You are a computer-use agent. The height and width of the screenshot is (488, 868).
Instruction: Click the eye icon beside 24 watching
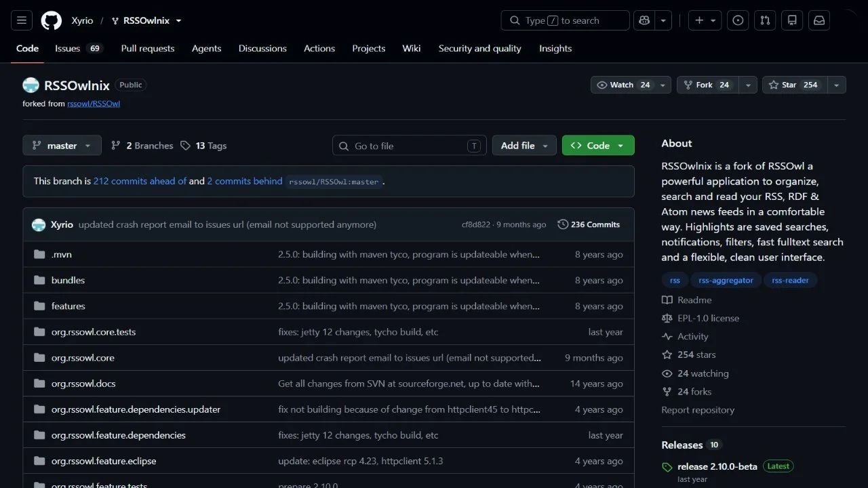pos(667,373)
